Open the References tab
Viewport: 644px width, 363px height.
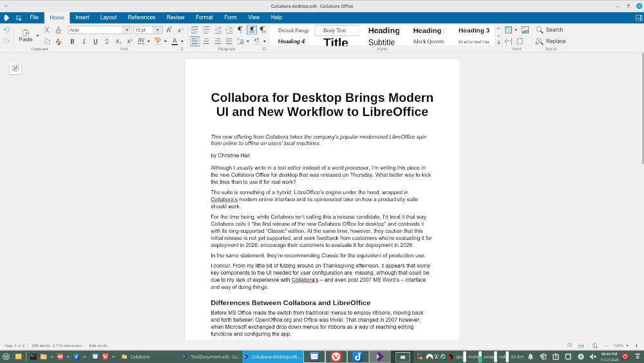point(141,17)
